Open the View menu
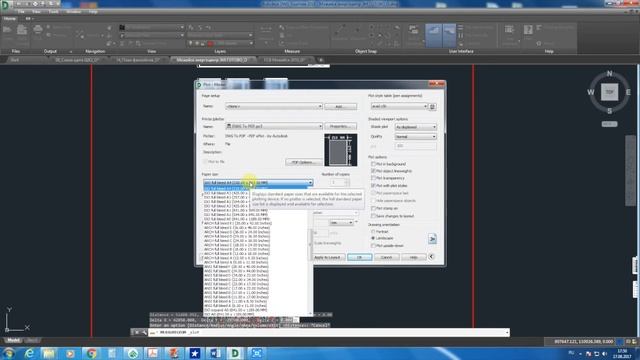 (36, 12)
